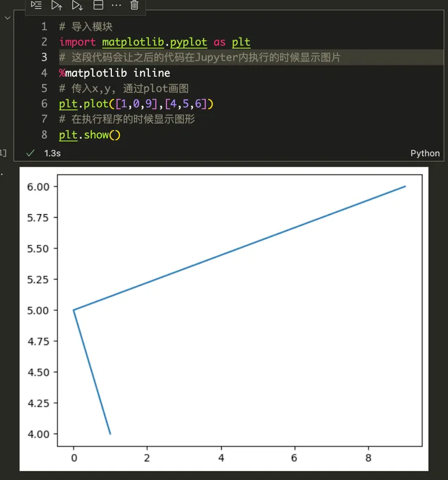Click the x-axis label 0
Image resolution: width=448 pixels, height=480 pixels.
click(74, 458)
